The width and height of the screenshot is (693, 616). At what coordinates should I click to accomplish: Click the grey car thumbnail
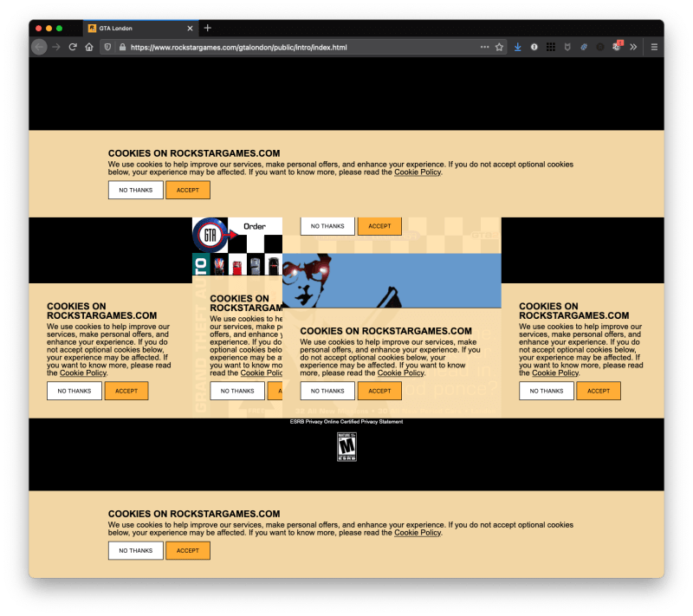256,267
